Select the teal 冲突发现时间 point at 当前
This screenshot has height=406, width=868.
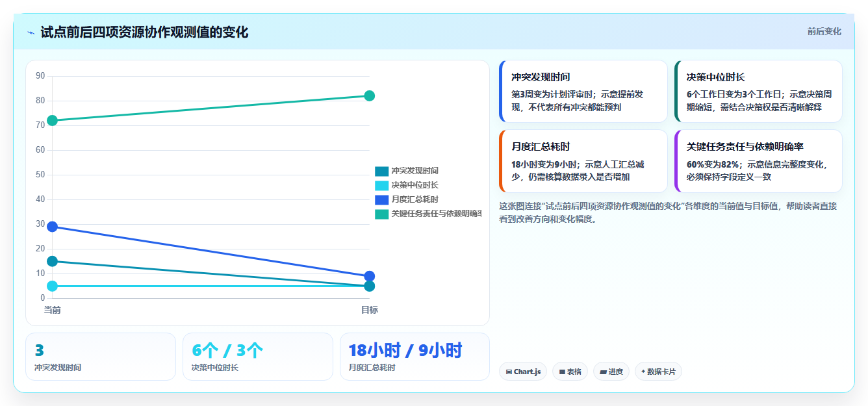pos(53,261)
